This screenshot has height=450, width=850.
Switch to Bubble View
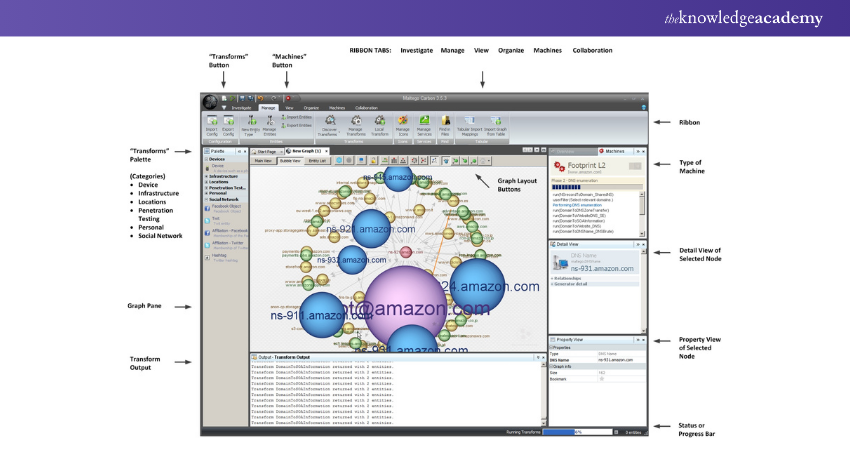click(290, 161)
